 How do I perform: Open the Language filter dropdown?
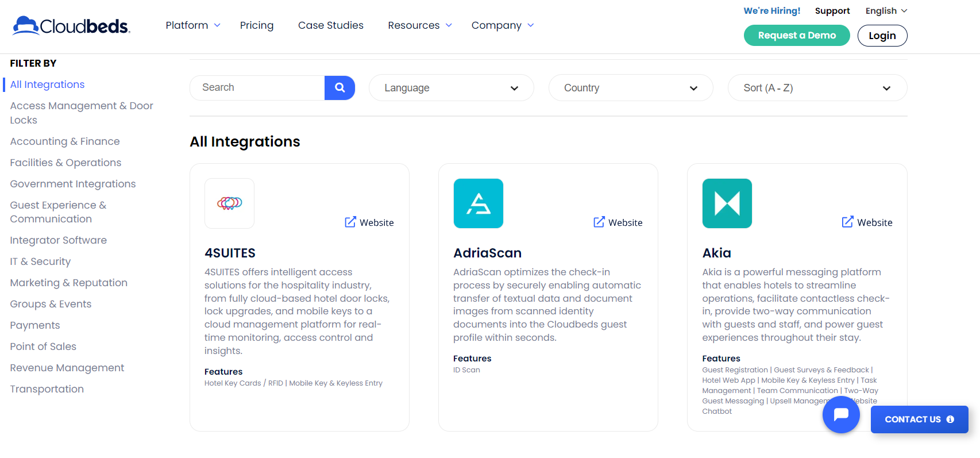(452, 88)
